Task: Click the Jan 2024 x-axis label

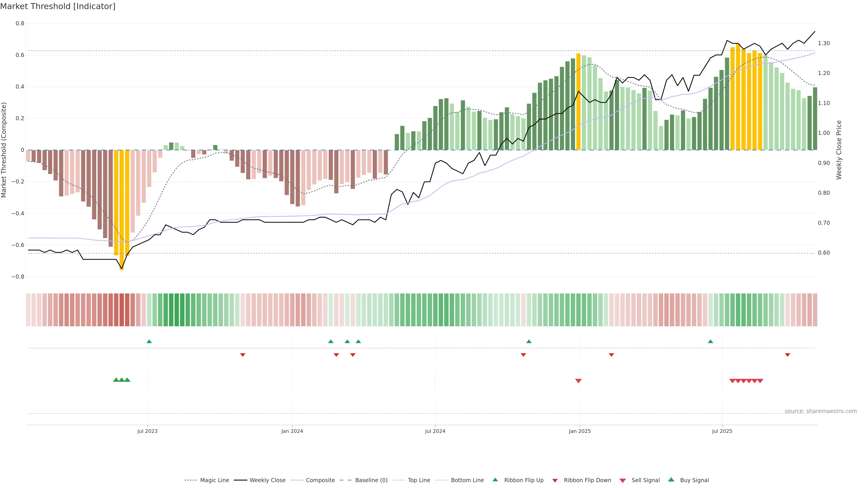Action: pos(292,431)
